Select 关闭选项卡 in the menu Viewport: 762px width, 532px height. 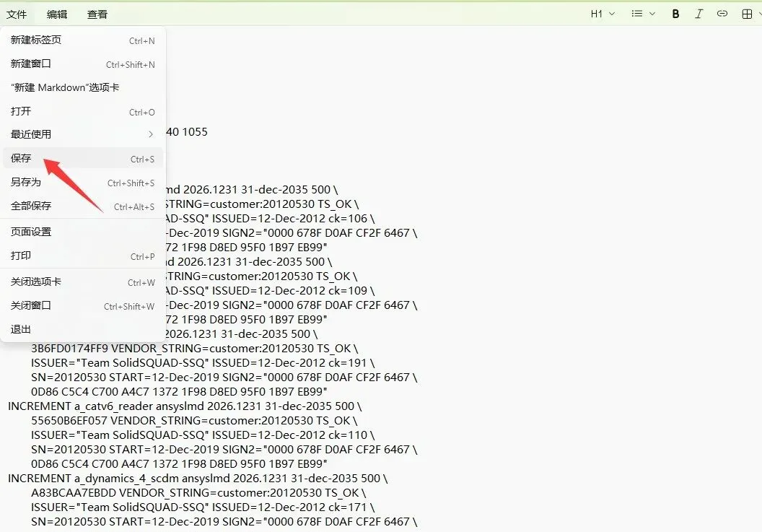point(83,282)
